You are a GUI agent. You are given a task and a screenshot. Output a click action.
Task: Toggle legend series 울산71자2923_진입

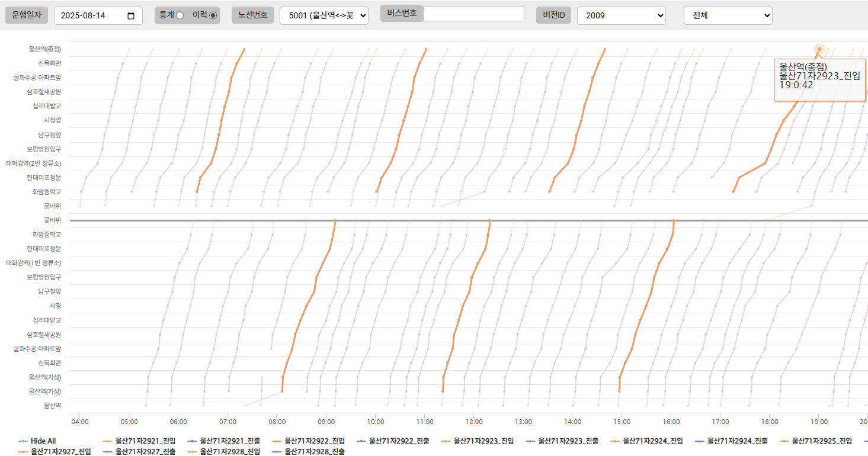tap(478, 441)
